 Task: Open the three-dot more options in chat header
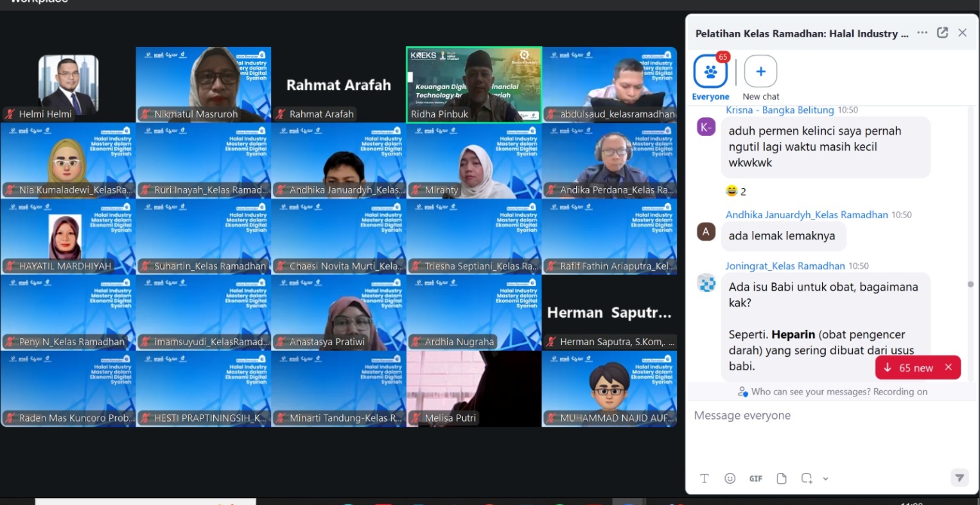[922, 33]
